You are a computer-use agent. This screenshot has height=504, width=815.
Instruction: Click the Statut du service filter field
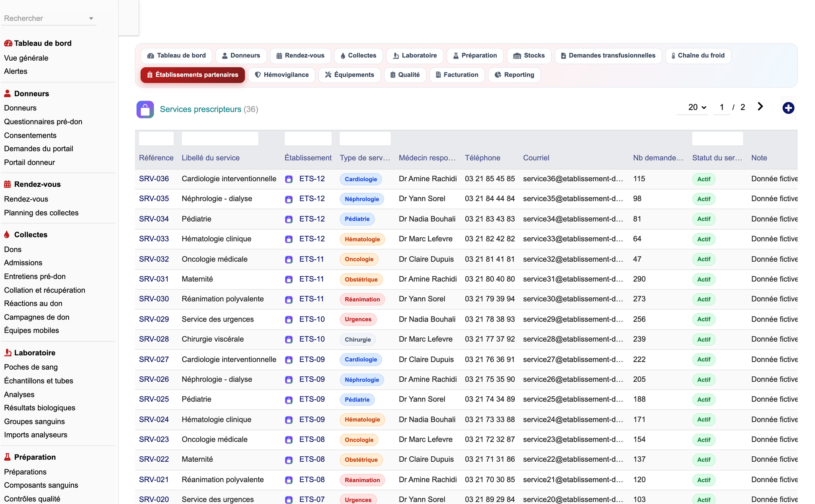click(717, 139)
